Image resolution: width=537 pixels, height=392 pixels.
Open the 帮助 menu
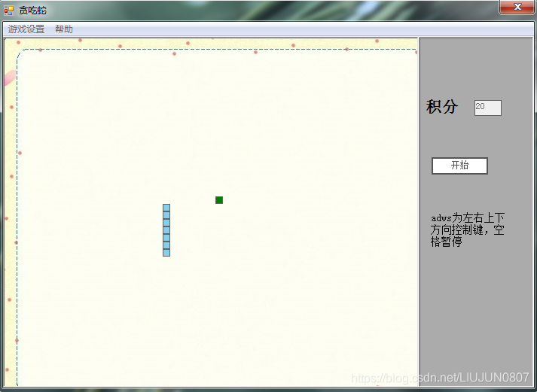64,29
